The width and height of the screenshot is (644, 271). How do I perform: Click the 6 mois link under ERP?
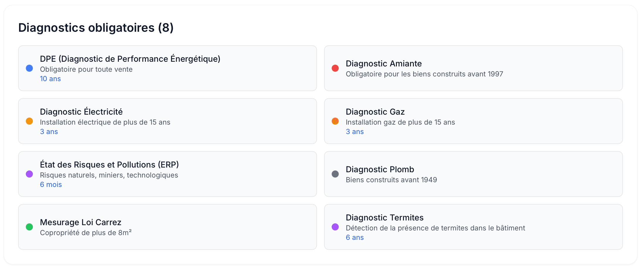point(51,184)
